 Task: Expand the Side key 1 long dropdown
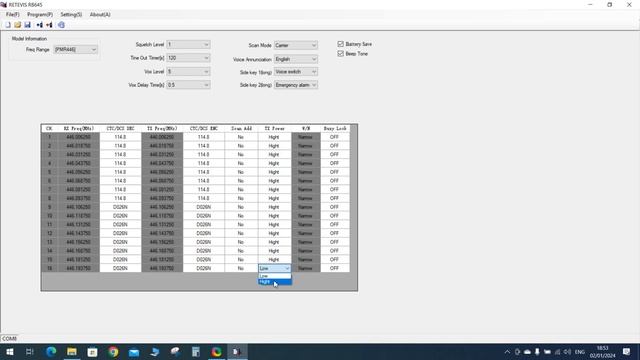[296, 72]
